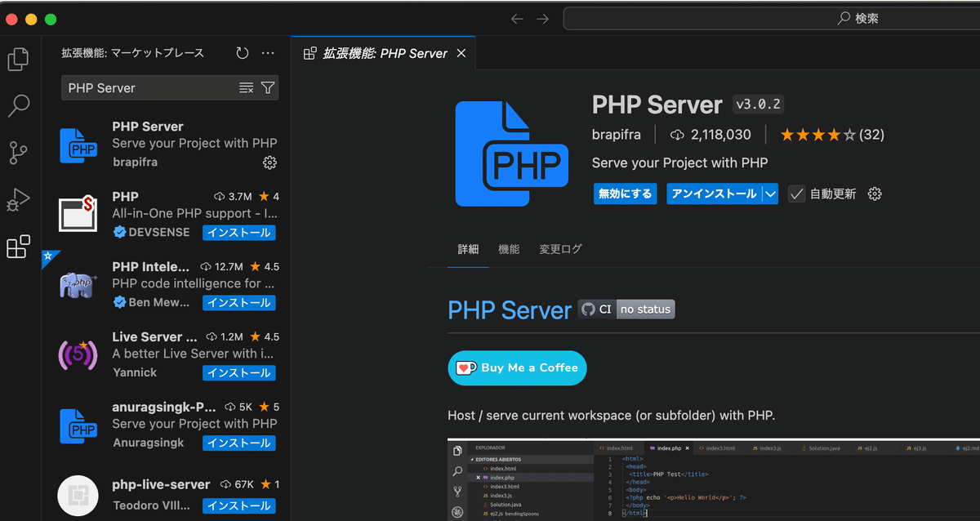Go forward with the right arrow
The height and width of the screenshot is (521, 980).
[542, 19]
